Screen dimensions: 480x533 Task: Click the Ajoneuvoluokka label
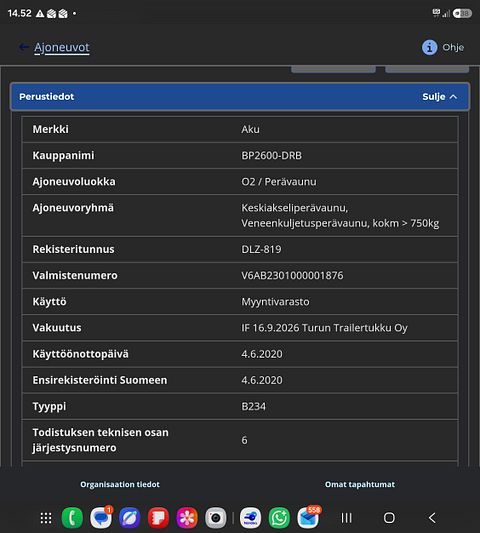pos(74,182)
